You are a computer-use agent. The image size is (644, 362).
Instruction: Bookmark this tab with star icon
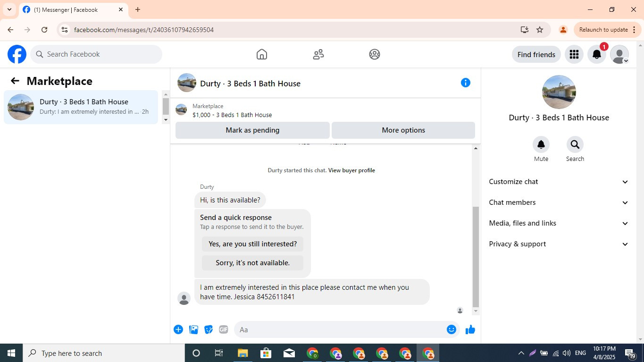click(540, 30)
